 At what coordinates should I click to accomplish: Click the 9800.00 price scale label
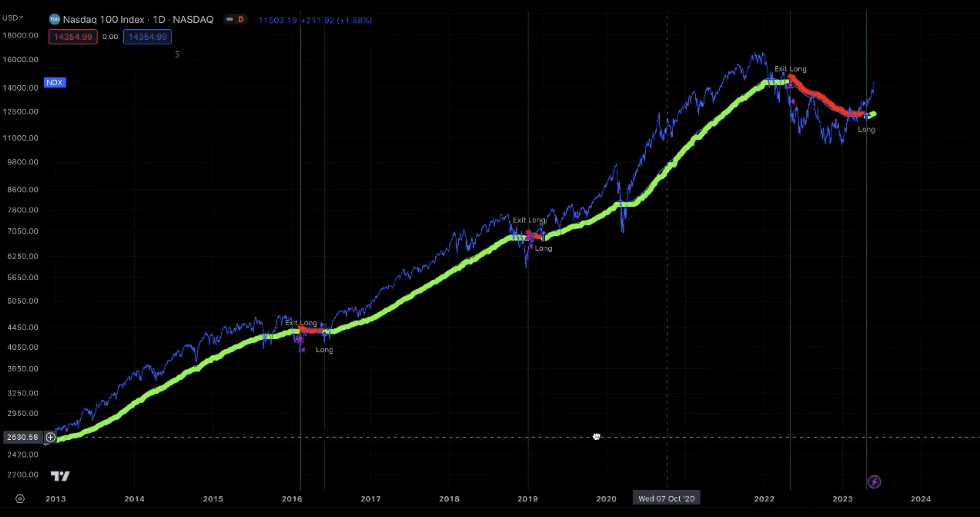click(x=23, y=162)
